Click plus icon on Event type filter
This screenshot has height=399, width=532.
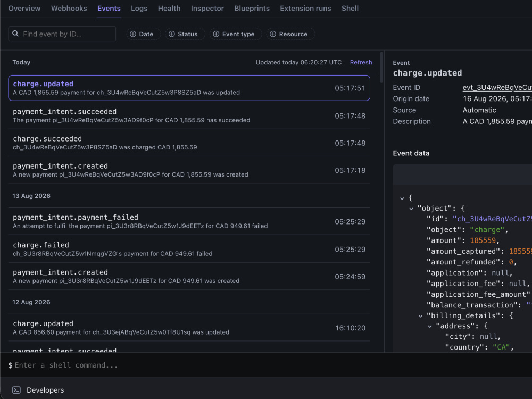(216, 34)
